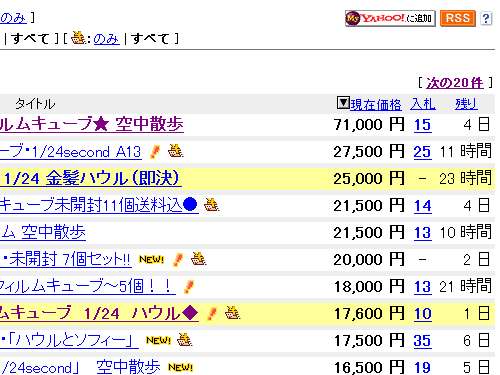
Task: View 35 bids for 17,500 円 item
Action: coord(422,341)
